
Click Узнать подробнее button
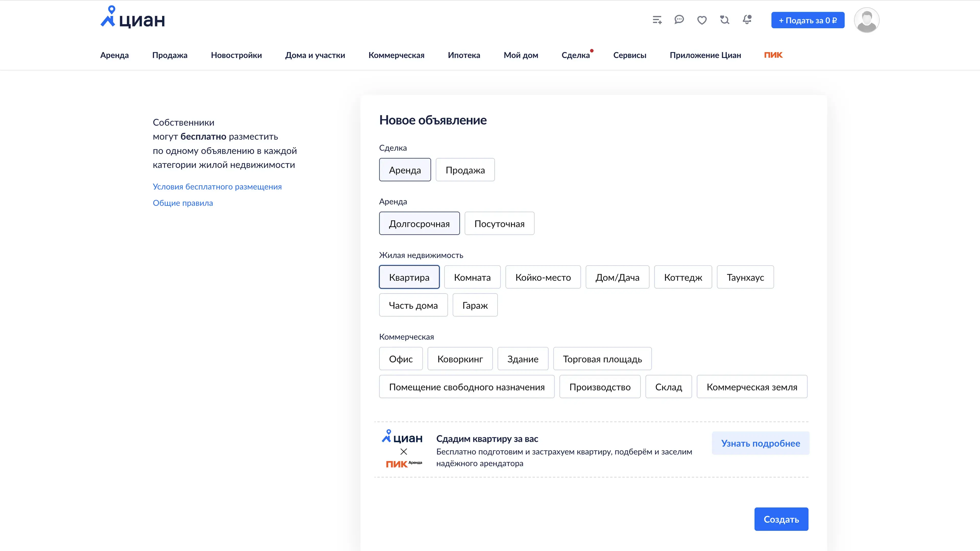coord(760,443)
